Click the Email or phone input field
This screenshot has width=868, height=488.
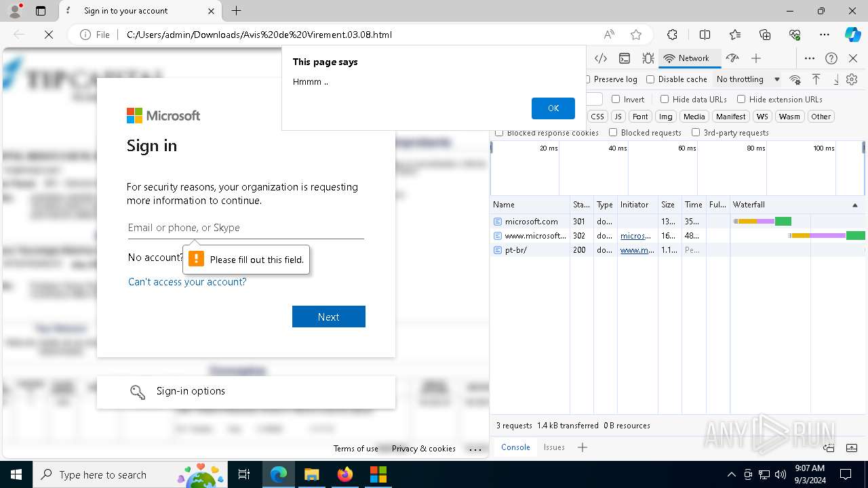click(246, 228)
